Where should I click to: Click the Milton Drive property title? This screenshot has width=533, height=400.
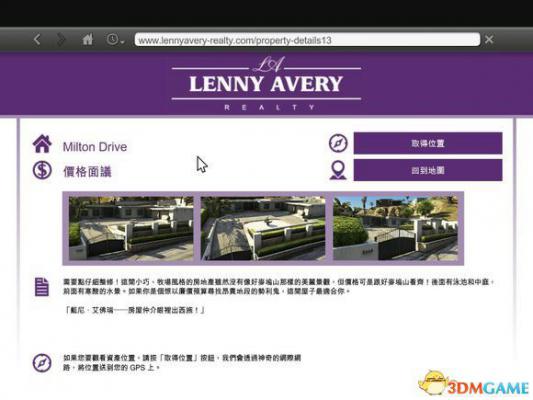pos(95,147)
